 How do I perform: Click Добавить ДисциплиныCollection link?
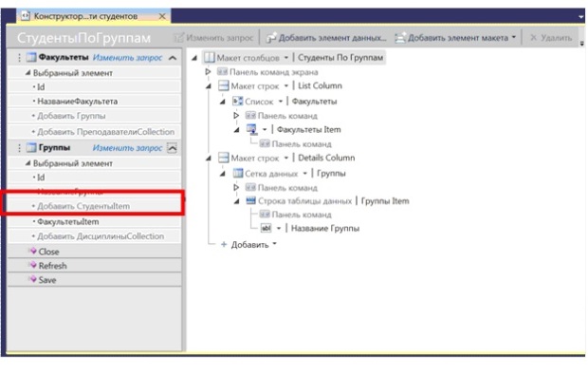tap(101, 236)
